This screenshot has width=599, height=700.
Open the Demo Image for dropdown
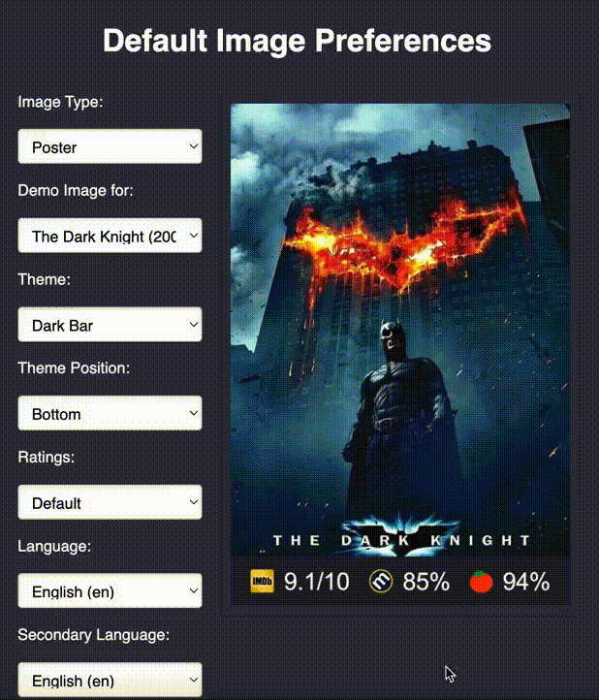(110, 236)
